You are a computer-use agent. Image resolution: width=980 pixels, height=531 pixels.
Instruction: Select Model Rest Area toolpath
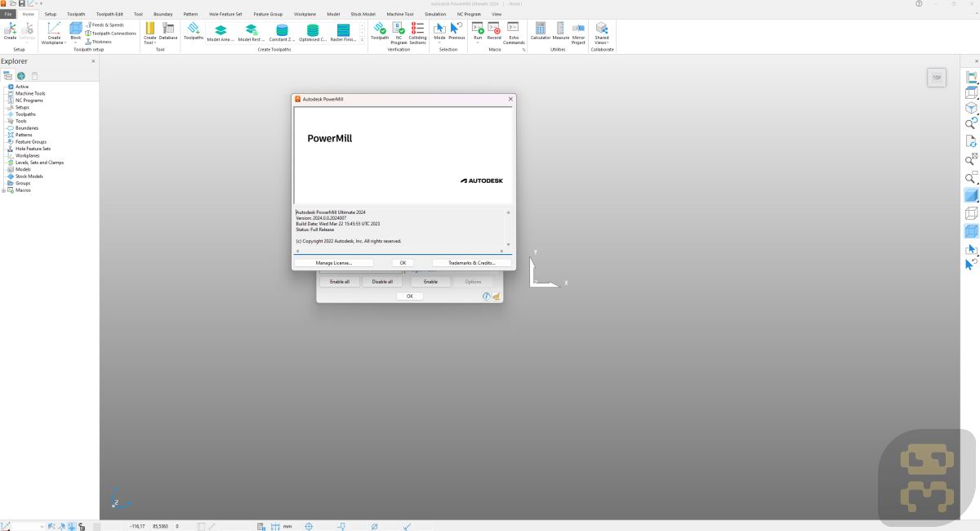click(x=252, y=32)
